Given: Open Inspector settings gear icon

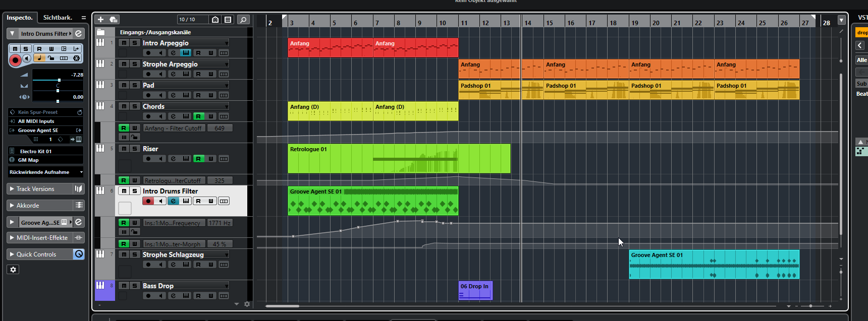Looking at the screenshot, I should tap(13, 270).
